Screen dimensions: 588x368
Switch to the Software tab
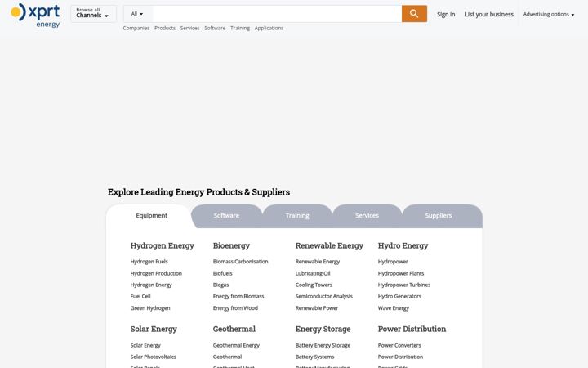coord(226,216)
